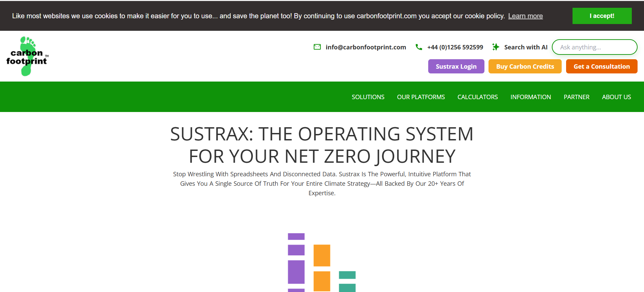
Task: Open the About Us menu
Action: 617,97
